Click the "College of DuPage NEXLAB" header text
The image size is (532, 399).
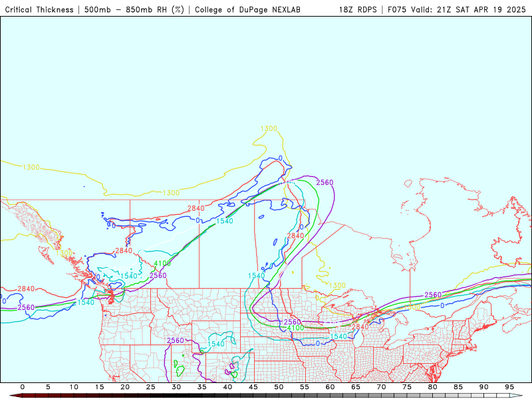[247, 10]
